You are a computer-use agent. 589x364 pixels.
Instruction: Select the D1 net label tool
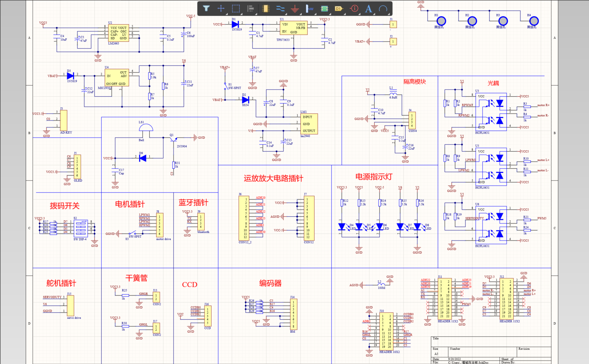[338, 9]
